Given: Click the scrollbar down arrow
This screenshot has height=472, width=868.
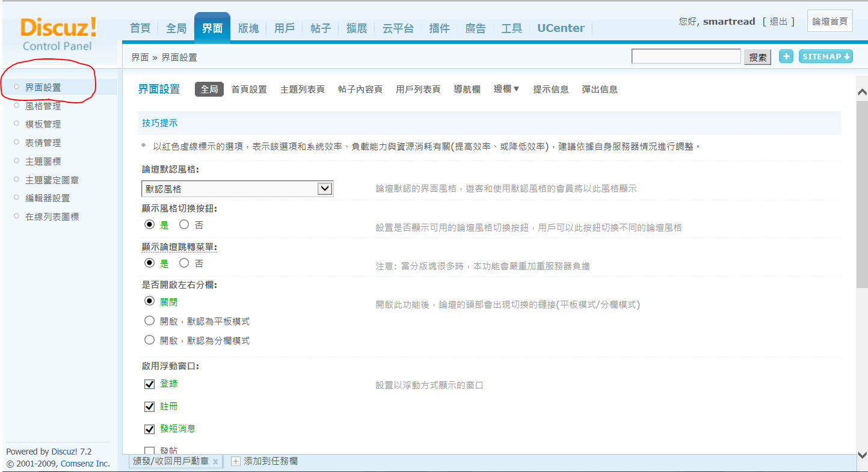Looking at the screenshot, I should pos(862,455).
